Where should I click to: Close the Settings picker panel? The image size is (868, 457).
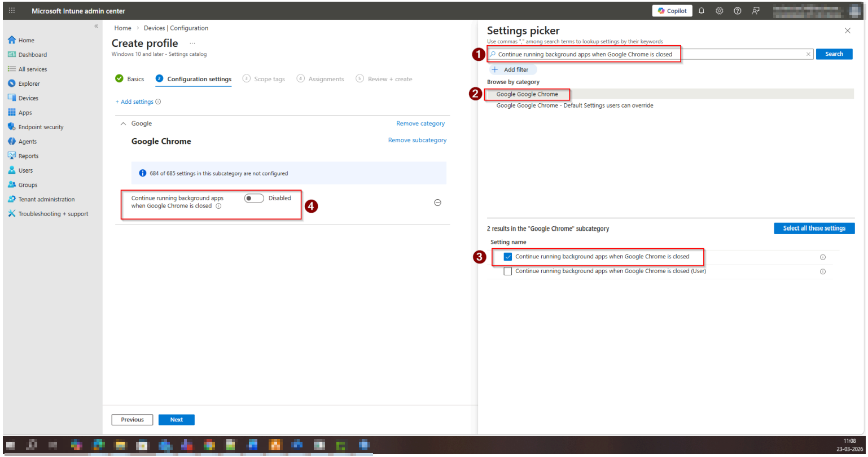(847, 30)
